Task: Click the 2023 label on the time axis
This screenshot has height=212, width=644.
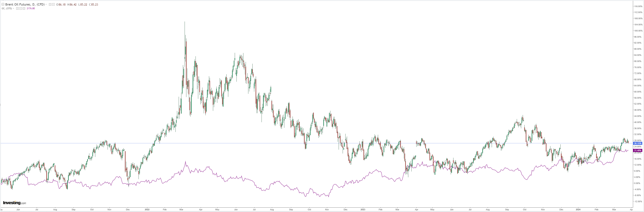Action: [363, 209]
